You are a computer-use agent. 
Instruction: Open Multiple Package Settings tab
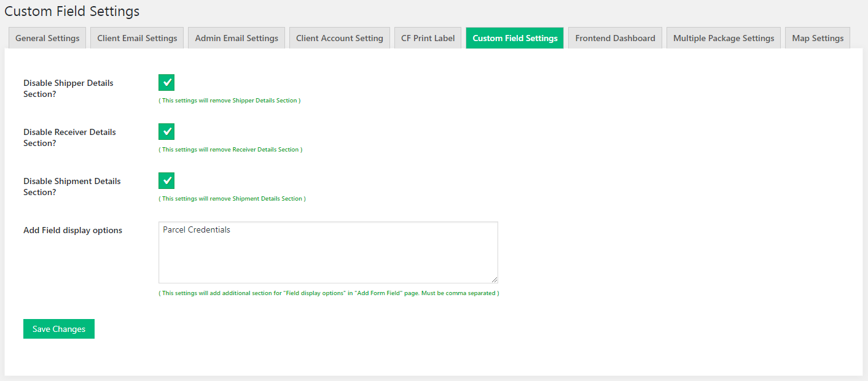click(x=723, y=38)
